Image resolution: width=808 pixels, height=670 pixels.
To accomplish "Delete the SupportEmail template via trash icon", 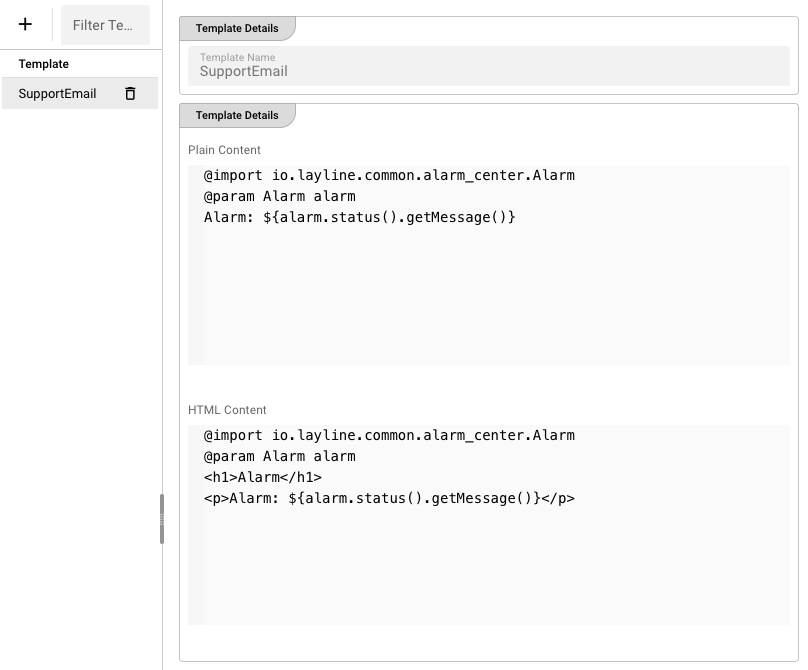I will (x=130, y=93).
